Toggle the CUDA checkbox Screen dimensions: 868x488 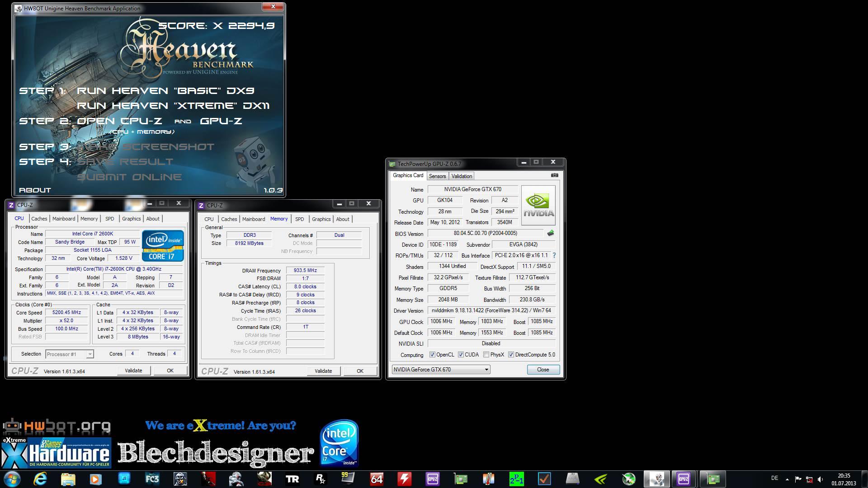461,355
